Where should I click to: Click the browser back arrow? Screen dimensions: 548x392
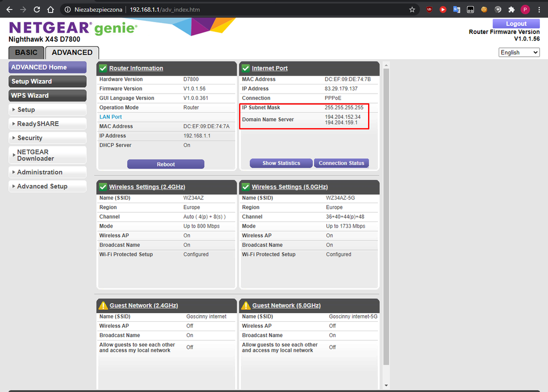(9, 9)
